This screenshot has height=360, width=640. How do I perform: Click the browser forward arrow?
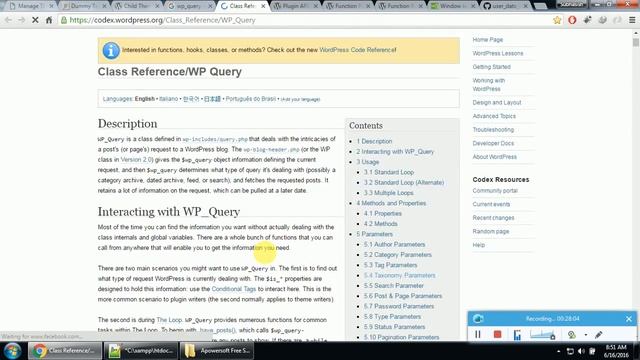pos(22,20)
